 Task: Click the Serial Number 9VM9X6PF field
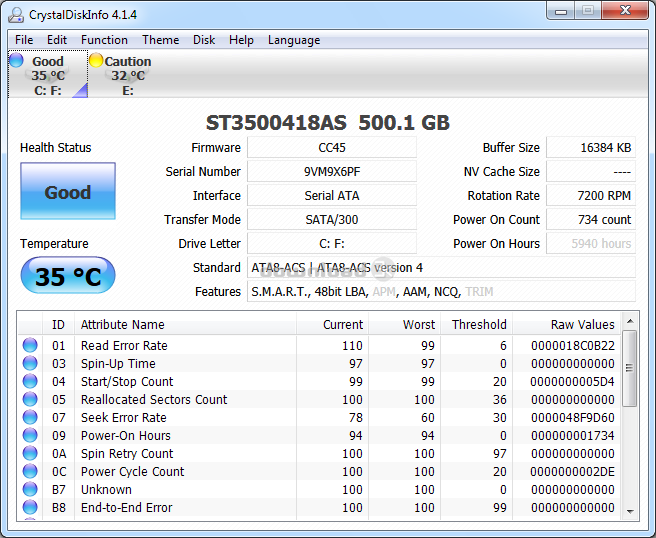[x=332, y=172]
